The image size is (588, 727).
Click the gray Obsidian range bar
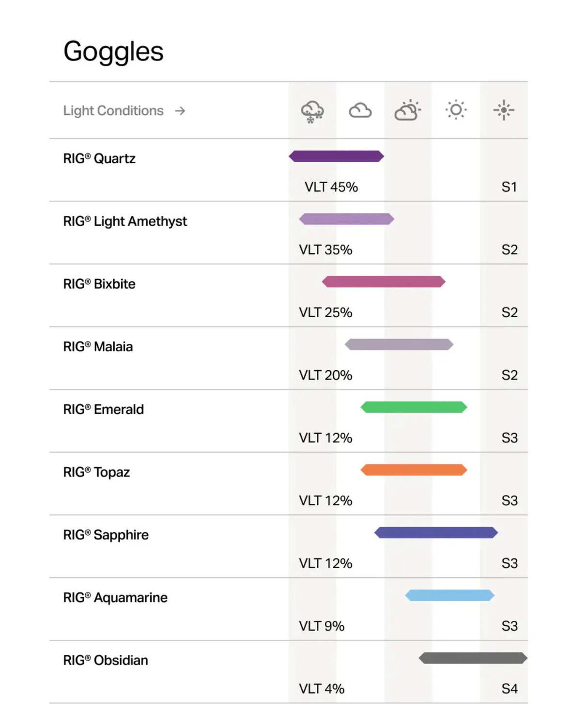[473, 658]
